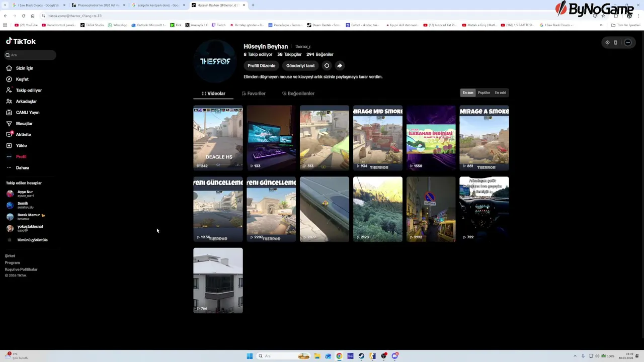The height and width of the screenshot is (362, 644).
Task: Open the Takip ediliyor count on profile
Action: pos(258,54)
